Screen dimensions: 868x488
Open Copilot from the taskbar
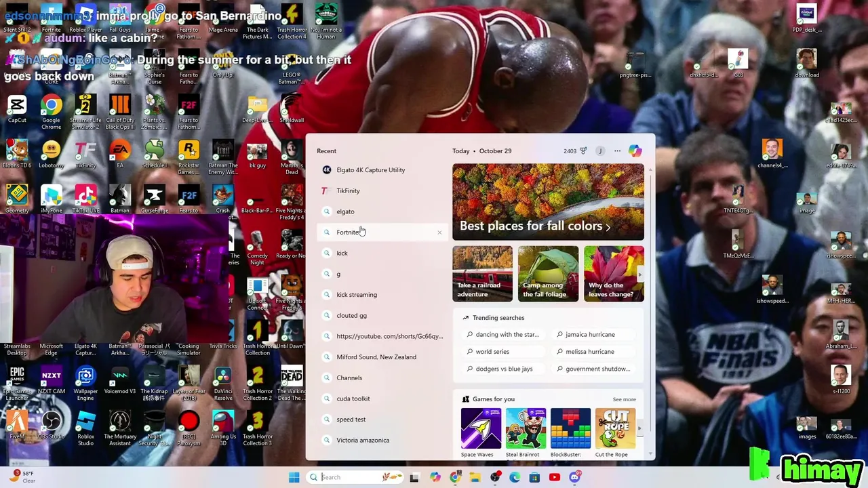(x=435, y=477)
